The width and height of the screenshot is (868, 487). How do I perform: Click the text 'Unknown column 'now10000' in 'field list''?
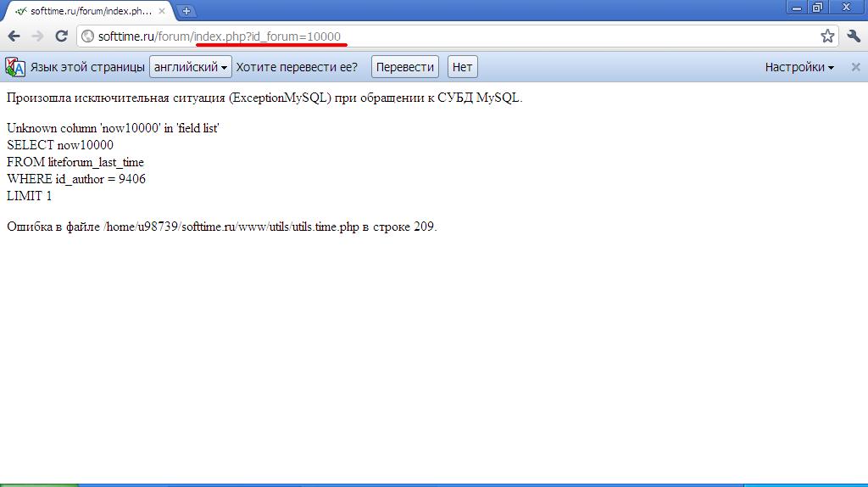(113, 128)
